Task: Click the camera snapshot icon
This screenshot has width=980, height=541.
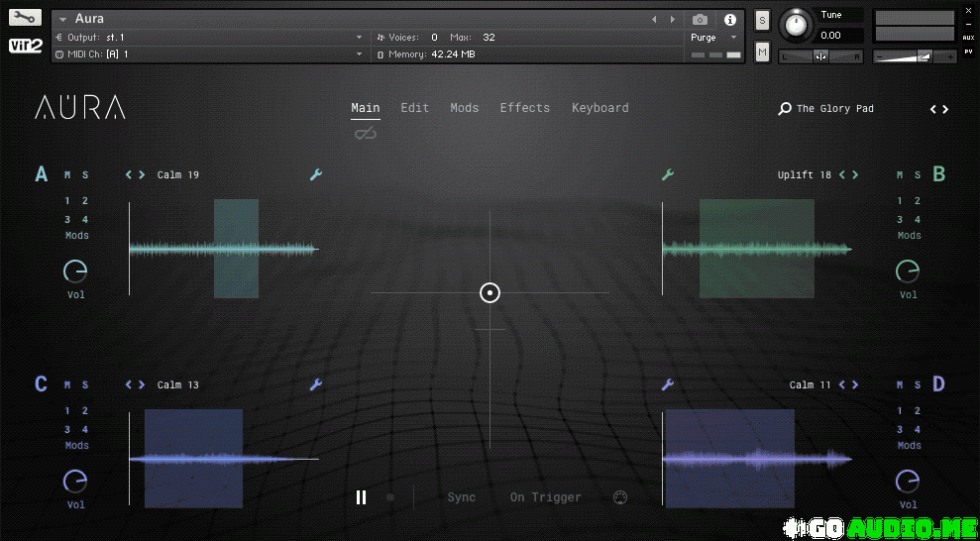Action: click(x=700, y=20)
